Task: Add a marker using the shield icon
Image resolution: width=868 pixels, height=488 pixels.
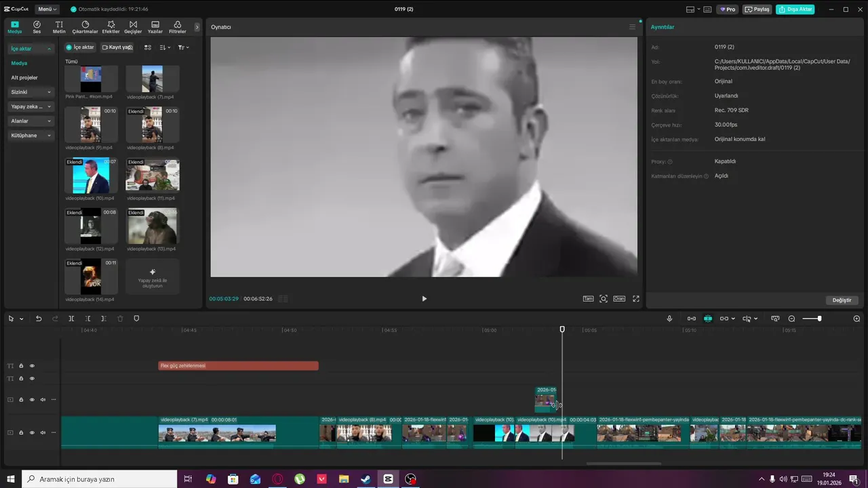Action: pos(136,319)
